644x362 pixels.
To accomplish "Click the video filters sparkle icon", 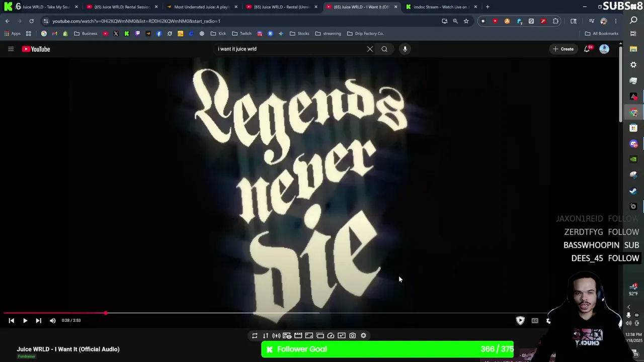I will tap(342, 335).
